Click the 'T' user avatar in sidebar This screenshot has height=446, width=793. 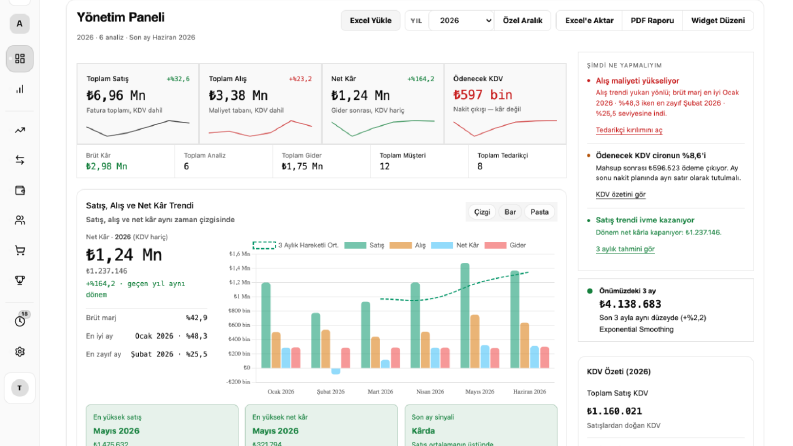(20, 388)
